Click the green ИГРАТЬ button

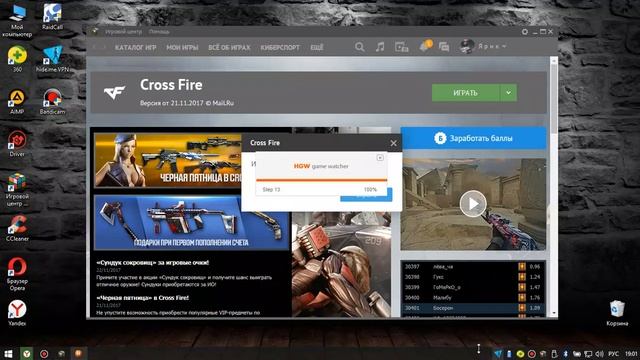(x=466, y=93)
